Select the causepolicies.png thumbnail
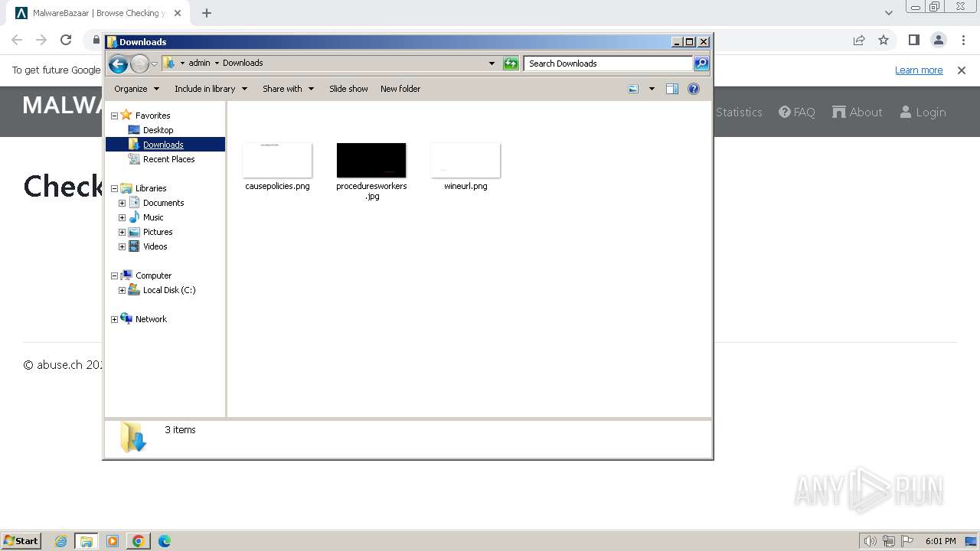This screenshot has width=980, height=551. [277, 160]
